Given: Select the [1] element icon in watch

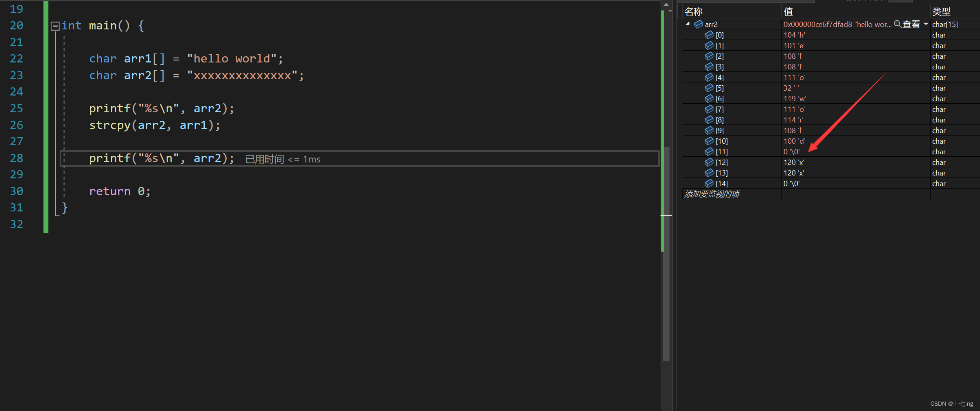Looking at the screenshot, I should pyautogui.click(x=709, y=46).
